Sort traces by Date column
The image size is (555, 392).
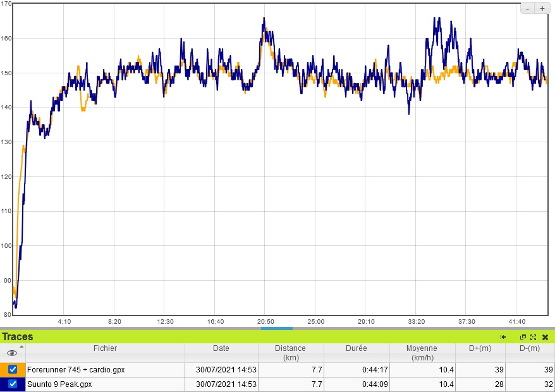click(221, 348)
